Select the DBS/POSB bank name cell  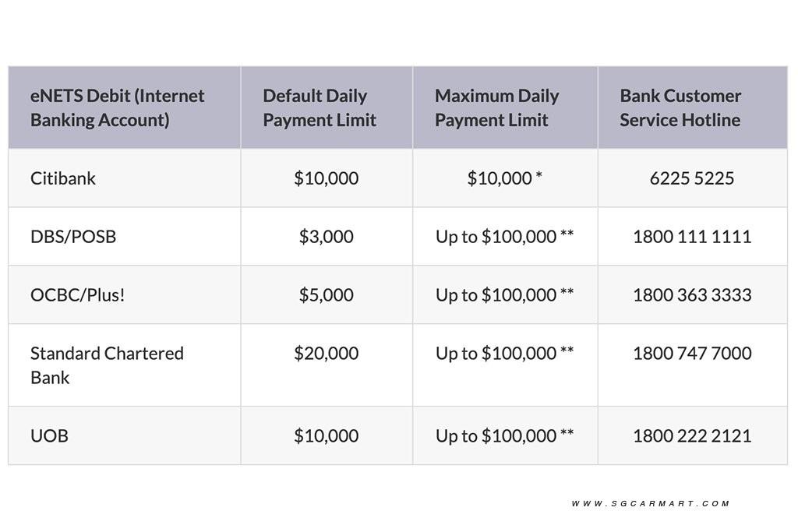click(x=73, y=237)
